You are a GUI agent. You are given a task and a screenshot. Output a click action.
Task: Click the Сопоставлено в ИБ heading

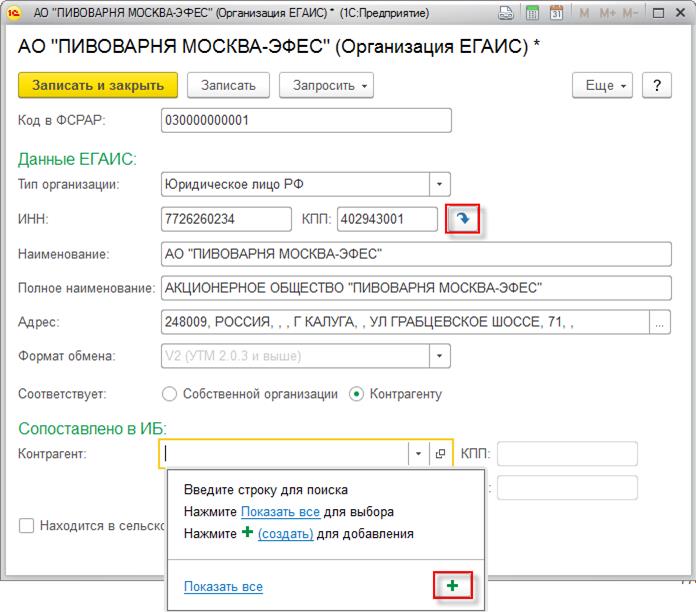pos(92,428)
